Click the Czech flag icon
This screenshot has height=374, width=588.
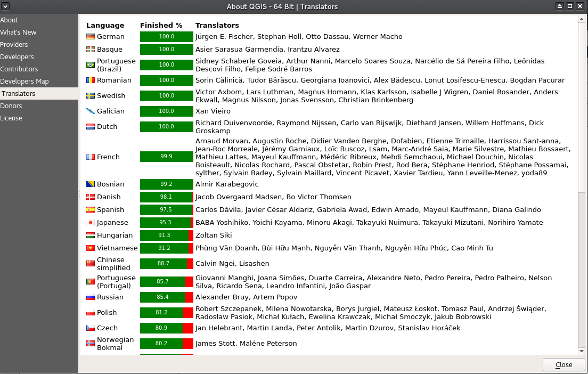pos(91,328)
